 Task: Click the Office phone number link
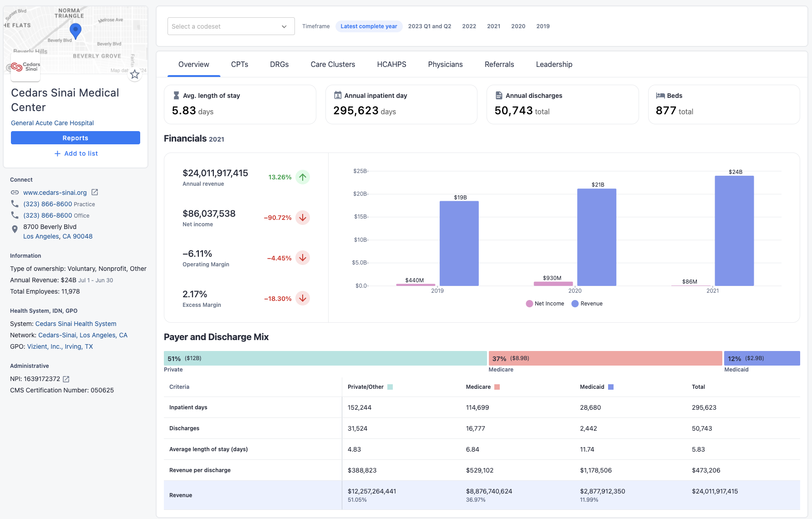[48, 215]
